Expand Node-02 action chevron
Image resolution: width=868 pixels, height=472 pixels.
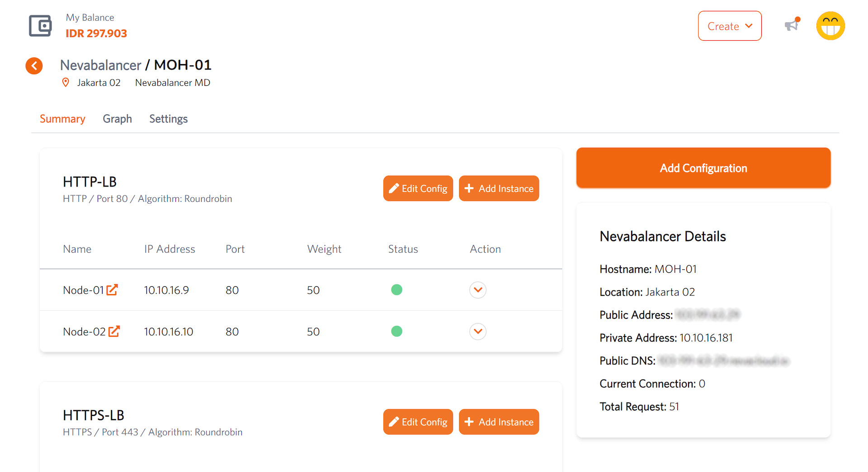point(478,332)
